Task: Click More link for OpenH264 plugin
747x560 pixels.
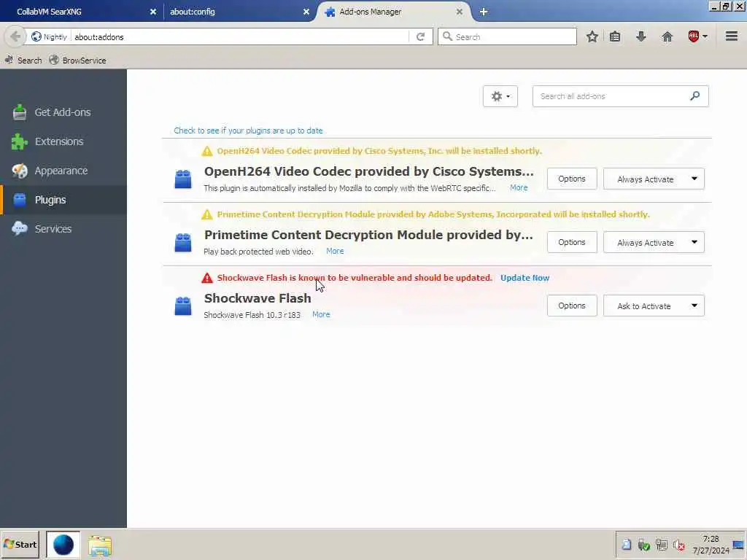Action: tap(519, 187)
